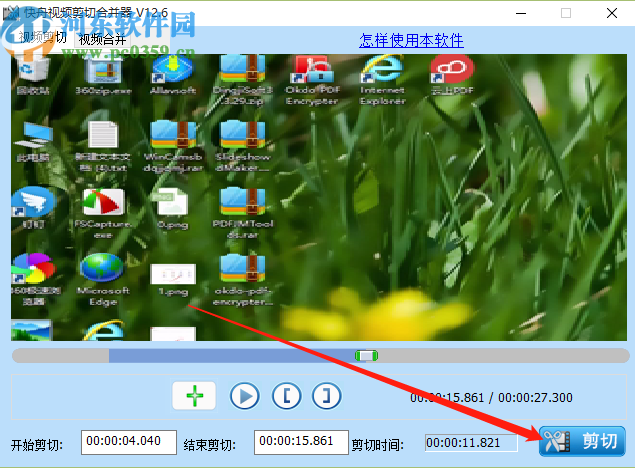The width and height of the screenshot is (635, 468).
Task: Add a video file with the green plus button
Action: [x=194, y=396]
